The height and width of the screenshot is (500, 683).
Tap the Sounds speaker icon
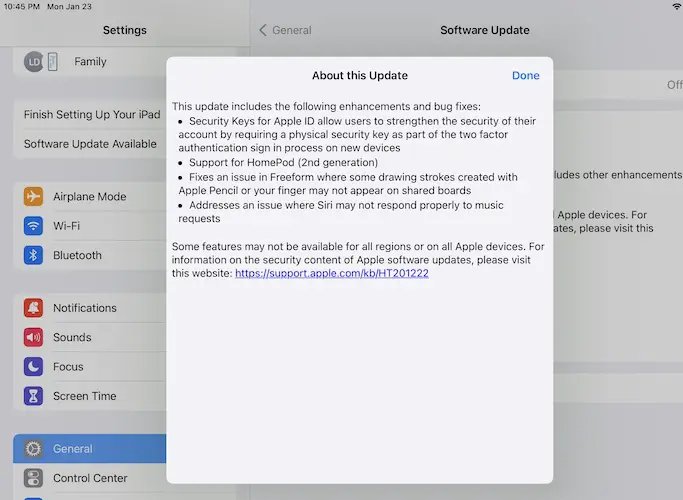(34, 338)
